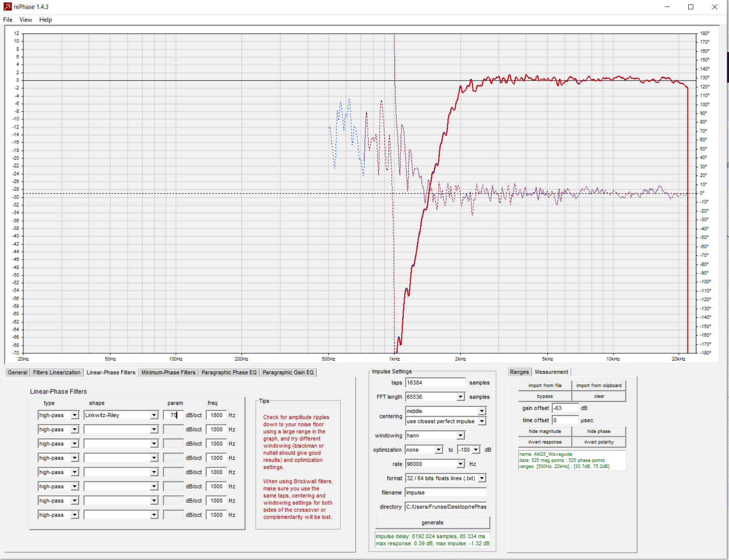The image size is (729, 560).
Task: Click the rePhase app icon in title bar
Action: pos(7,7)
